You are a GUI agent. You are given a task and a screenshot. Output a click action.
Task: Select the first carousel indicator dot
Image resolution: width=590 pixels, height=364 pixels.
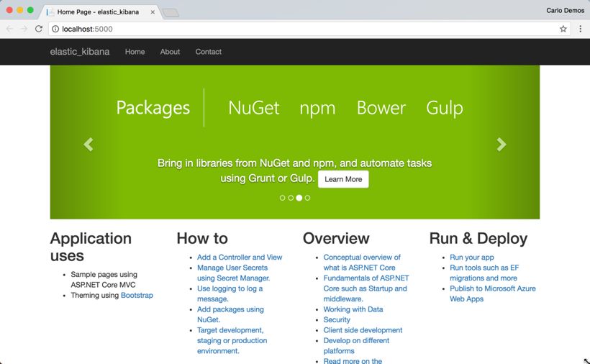coord(282,198)
